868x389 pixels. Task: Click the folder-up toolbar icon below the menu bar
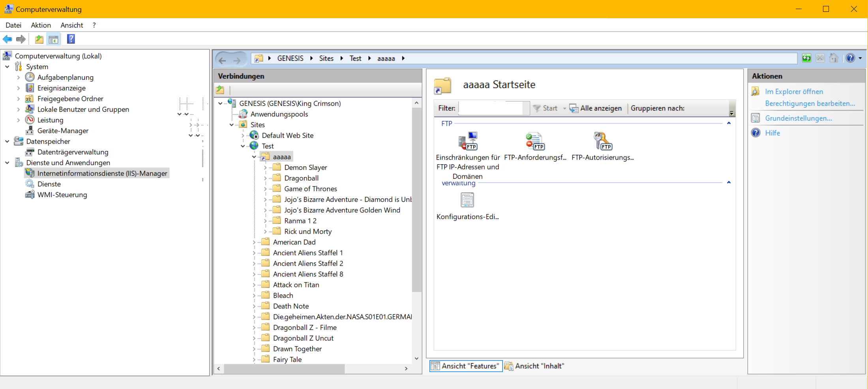(39, 39)
